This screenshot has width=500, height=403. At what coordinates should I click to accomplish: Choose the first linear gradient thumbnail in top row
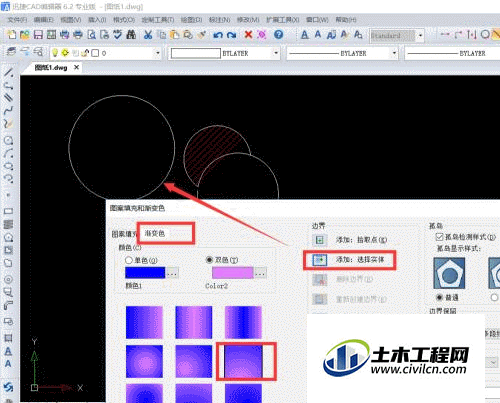(144, 322)
